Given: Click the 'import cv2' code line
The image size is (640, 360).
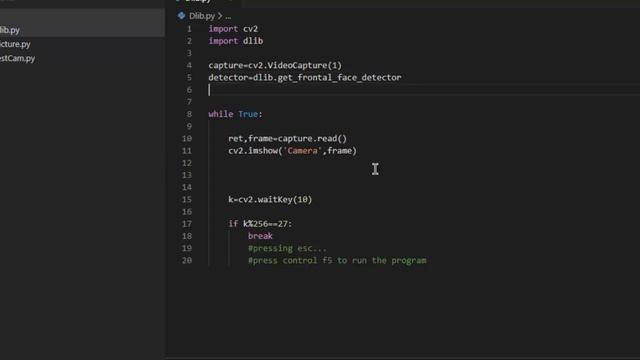Looking at the screenshot, I should pos(233,29).
